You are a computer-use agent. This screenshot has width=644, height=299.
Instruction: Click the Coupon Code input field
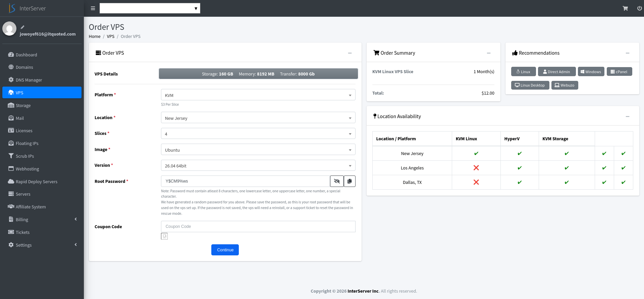tap(258, 227)
